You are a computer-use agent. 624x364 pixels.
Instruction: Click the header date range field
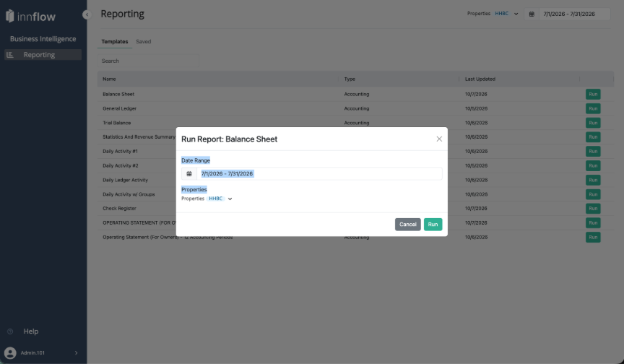[574, 14]
